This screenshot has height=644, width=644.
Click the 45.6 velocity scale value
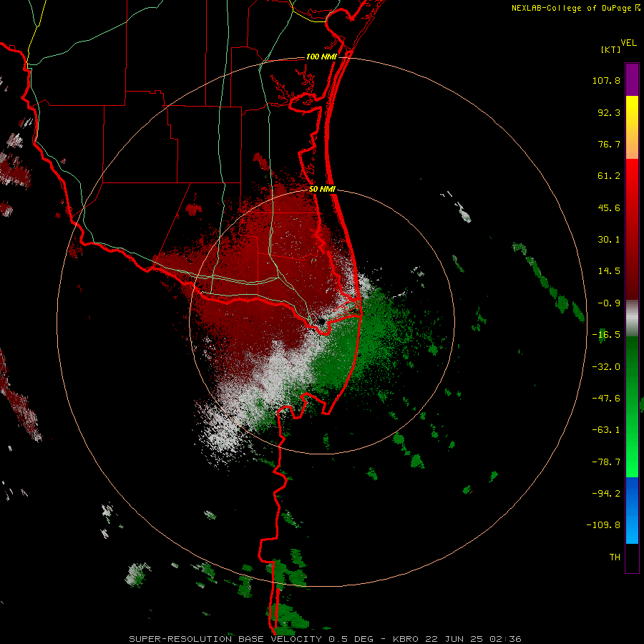point(609,208)
